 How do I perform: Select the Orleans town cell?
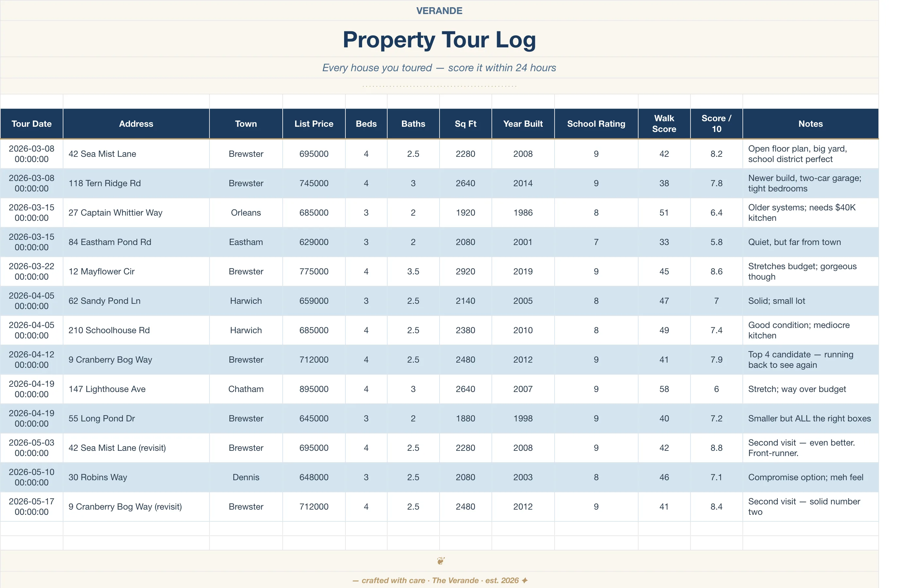(x=246, y=213)
